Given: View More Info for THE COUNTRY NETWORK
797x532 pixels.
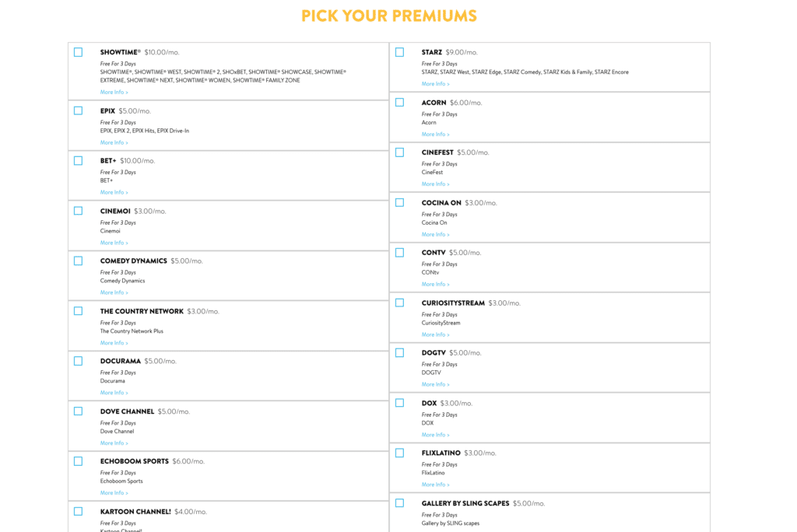Looking at the screenshot, I should [x=114, y=343].
